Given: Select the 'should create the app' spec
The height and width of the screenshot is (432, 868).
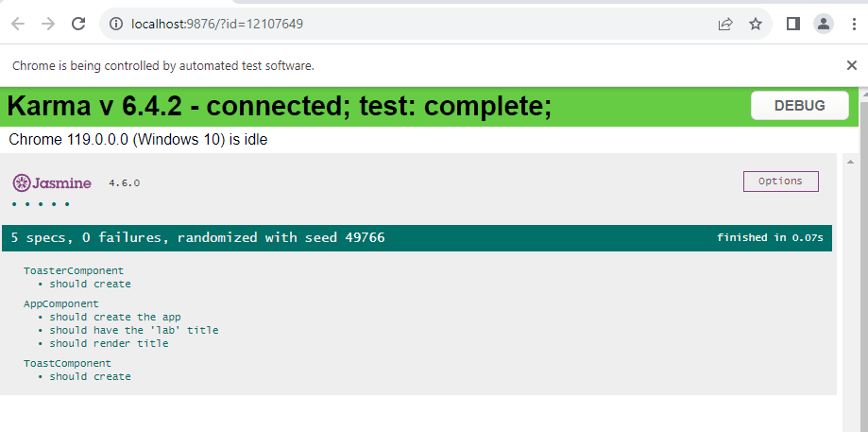Looking at the screenshot, I should (x=115, y=317).
